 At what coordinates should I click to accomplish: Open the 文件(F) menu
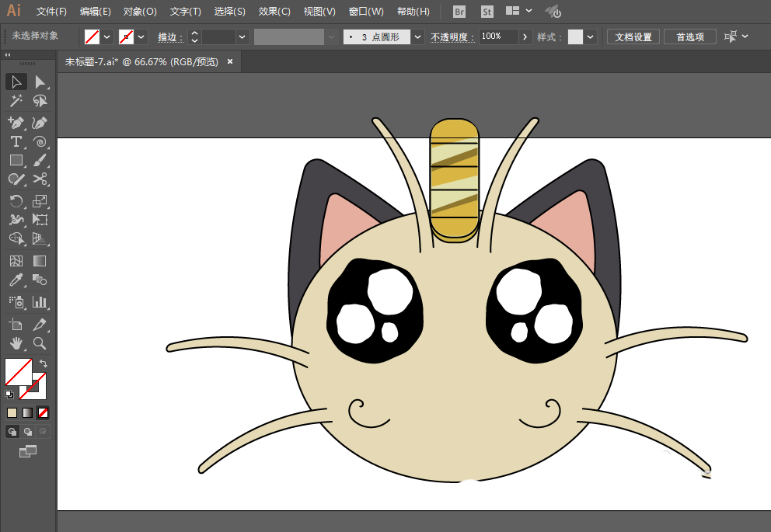point(52,12)
